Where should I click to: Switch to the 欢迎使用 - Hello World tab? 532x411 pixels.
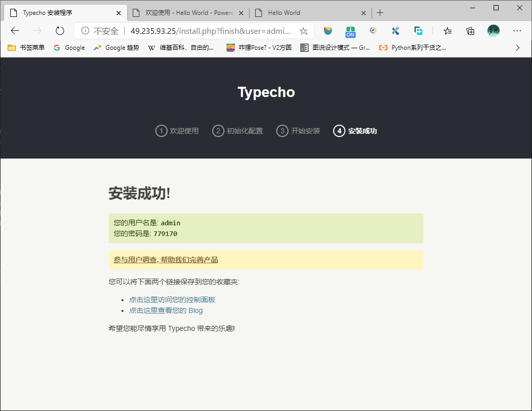point(189,13)
